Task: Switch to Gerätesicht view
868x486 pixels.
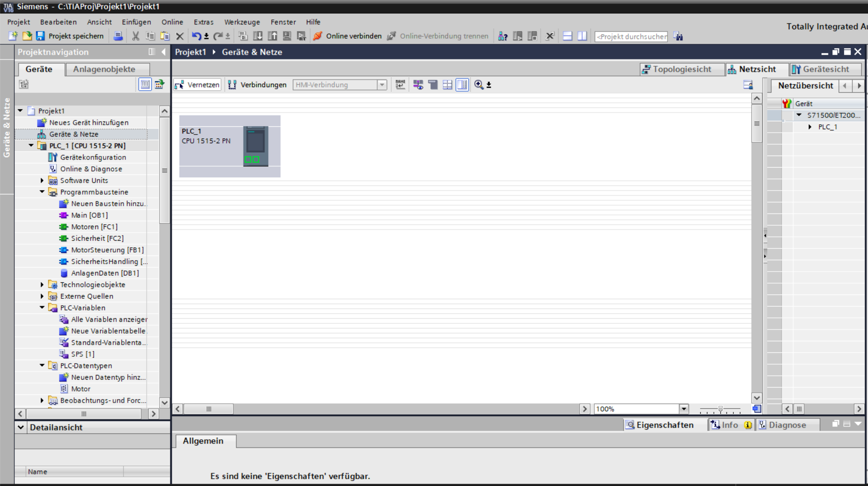Action: click(x=826, y=69)
